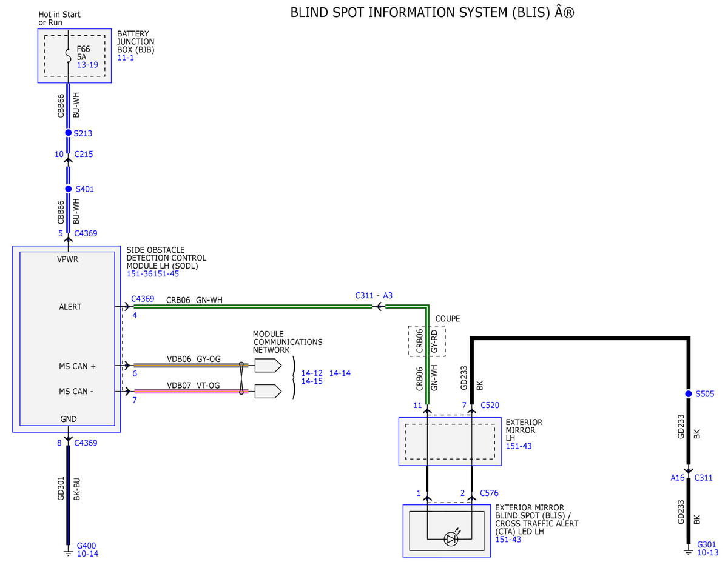
Task: Open the 10-14 ground reference
Action: (x=87, y=554)
